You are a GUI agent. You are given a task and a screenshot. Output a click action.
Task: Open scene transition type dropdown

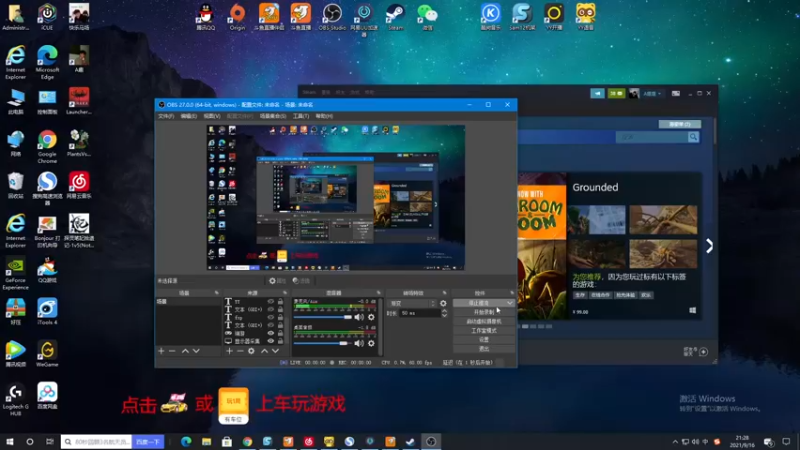click(x=412, y=303)
